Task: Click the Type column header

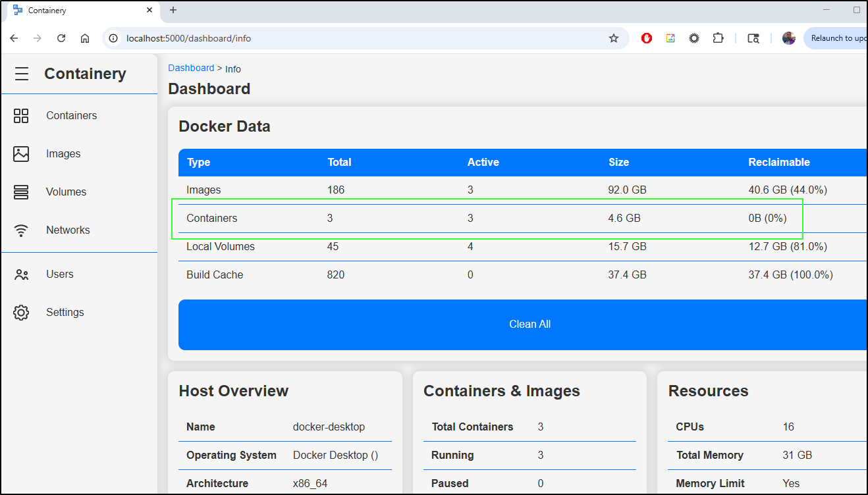Action: [x=198, y=163]
